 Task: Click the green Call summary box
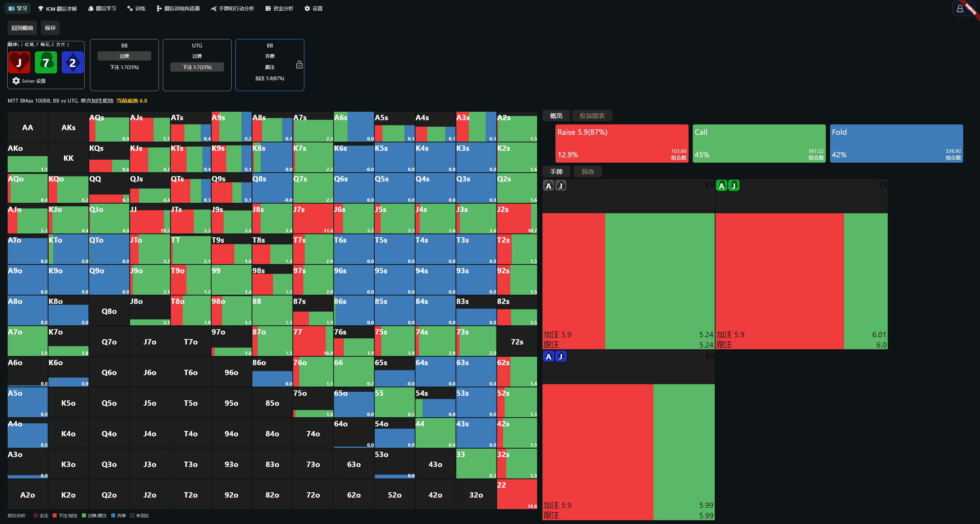pyautogui.click(x=759, y=144)
